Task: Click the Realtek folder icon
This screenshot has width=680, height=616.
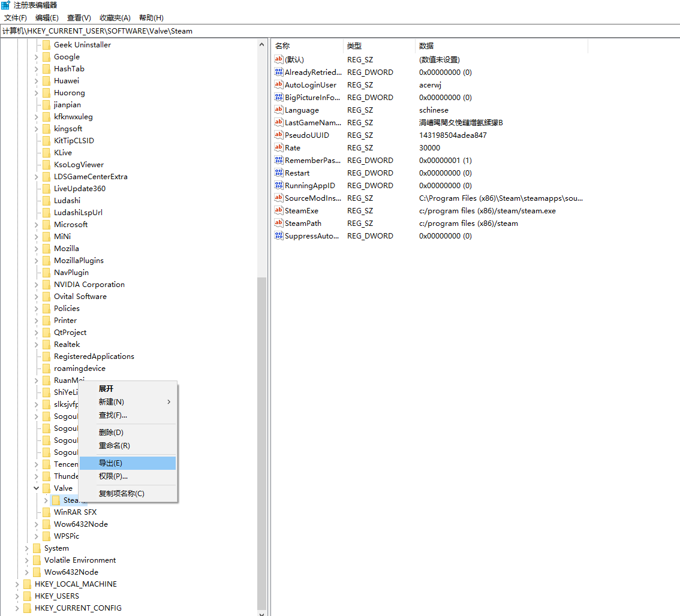Action: pyautogui.click(x=46, y=344)
